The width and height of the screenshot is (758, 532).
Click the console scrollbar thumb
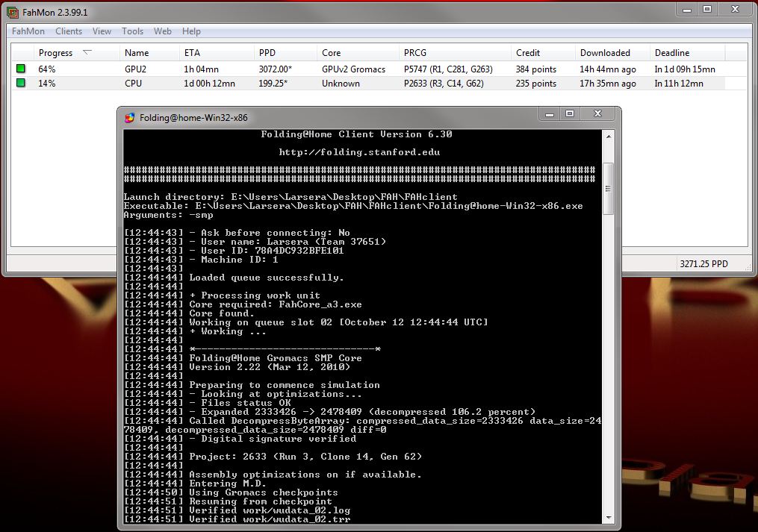tap(609, 189)
